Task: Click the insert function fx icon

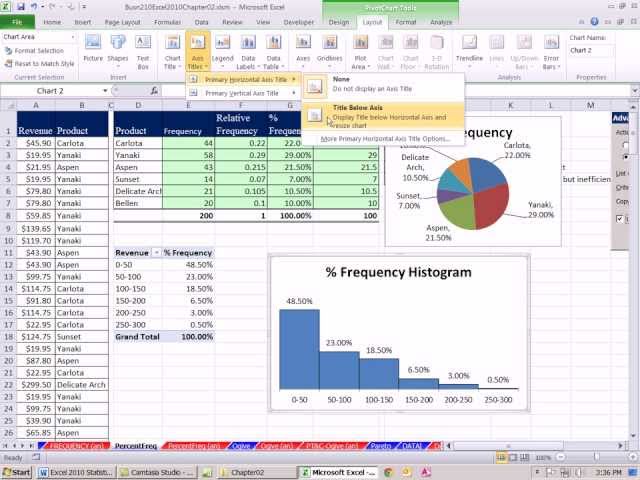Action: [154, 91]
